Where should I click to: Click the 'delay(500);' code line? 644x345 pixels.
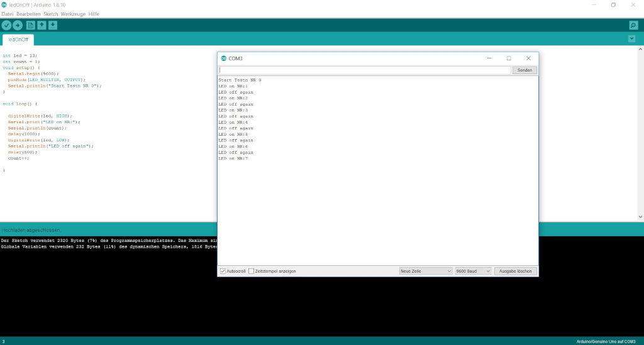(23, 152)
